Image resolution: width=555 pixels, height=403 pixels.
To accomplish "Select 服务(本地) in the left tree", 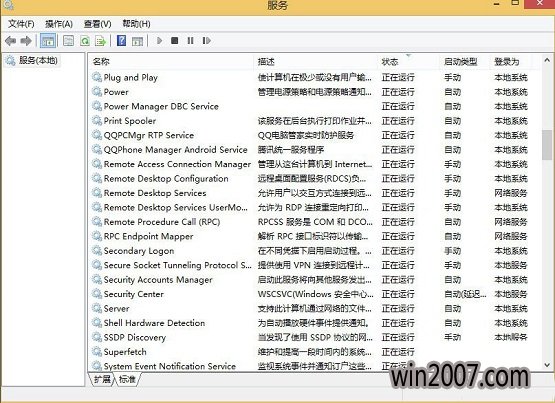I will click(38, 61).
